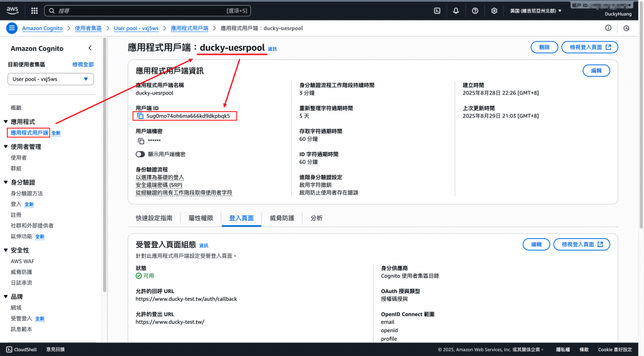Screen dimensions: 644x356
Task: Click 編輯 in the app client info panel
Action: click(x=596, y=70)
